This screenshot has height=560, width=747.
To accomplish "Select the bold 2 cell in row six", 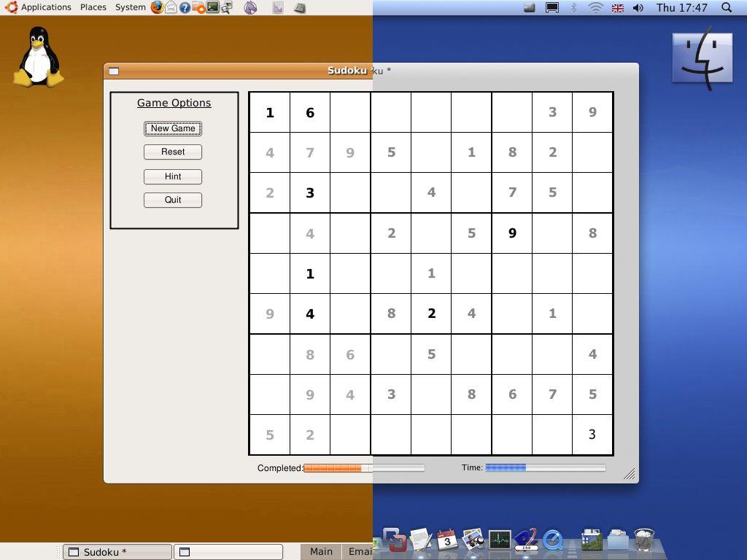I will coord(431,314).
